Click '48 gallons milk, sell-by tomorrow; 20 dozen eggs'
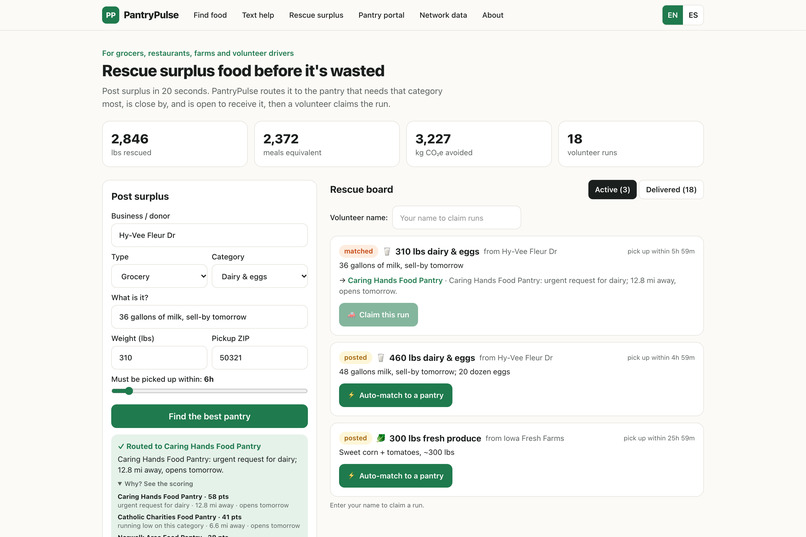 [x=425, y=372]
